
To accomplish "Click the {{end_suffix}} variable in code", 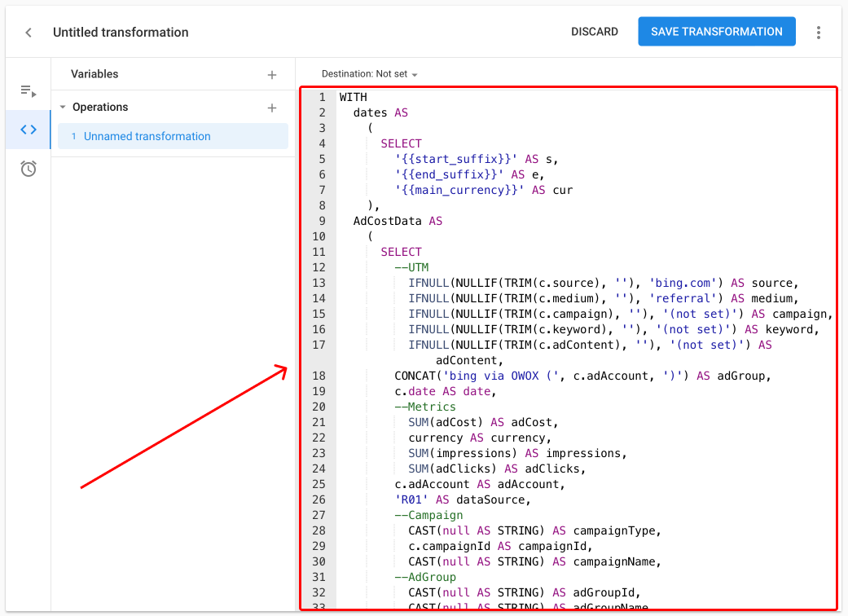I will point(450,174).
